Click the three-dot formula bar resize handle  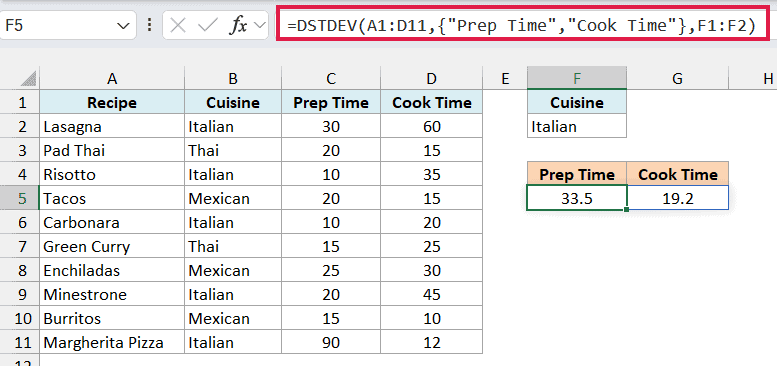149,26
